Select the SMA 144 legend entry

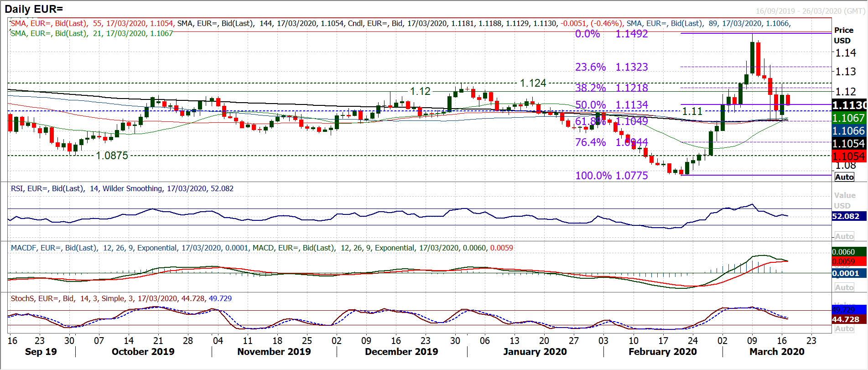(x=260, y=23)
